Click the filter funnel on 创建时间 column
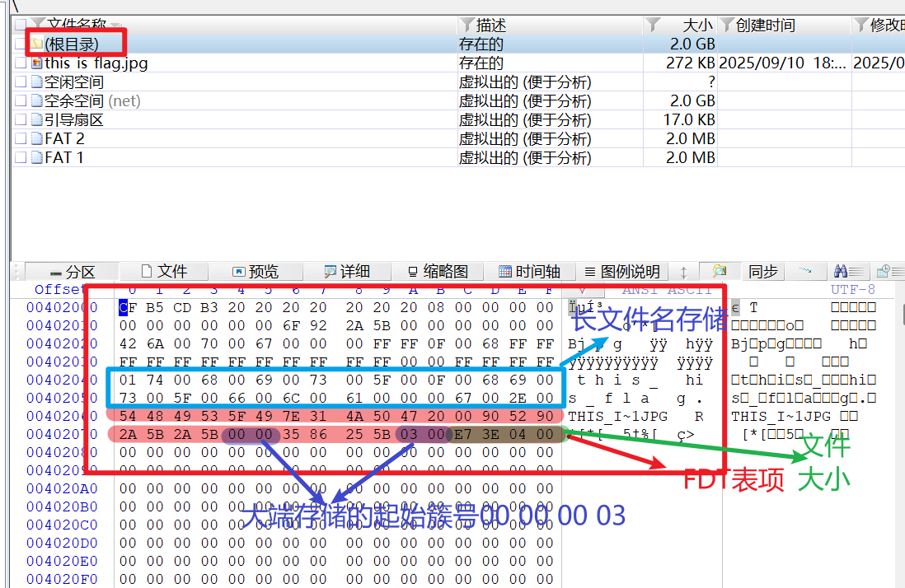 tap(727, 26)
